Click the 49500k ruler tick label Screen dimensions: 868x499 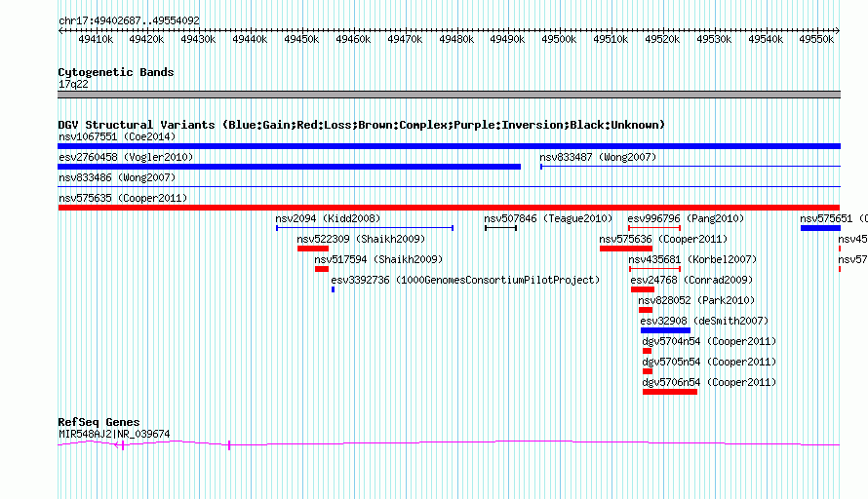tap(559, 39)
